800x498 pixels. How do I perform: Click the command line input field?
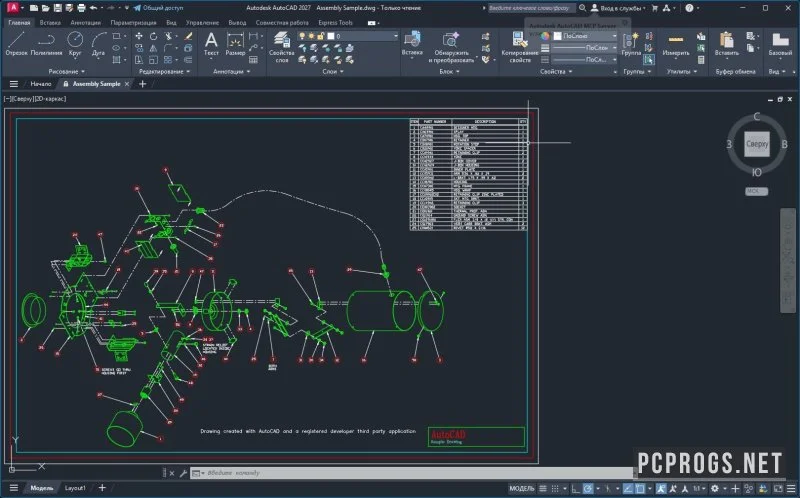coord(413,473)
